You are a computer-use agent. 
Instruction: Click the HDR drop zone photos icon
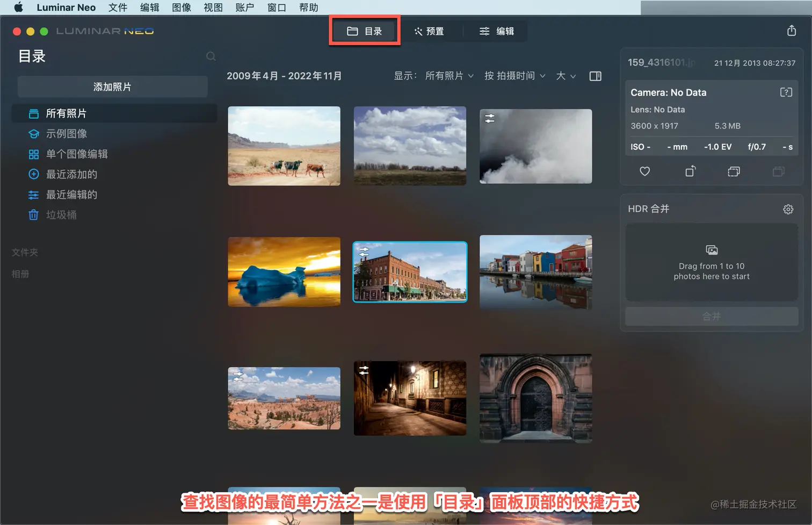tap(712, 250)
